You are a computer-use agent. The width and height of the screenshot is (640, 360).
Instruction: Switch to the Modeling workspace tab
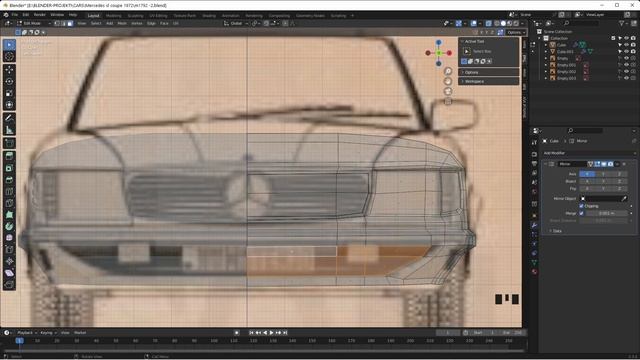tap(114, 16)
